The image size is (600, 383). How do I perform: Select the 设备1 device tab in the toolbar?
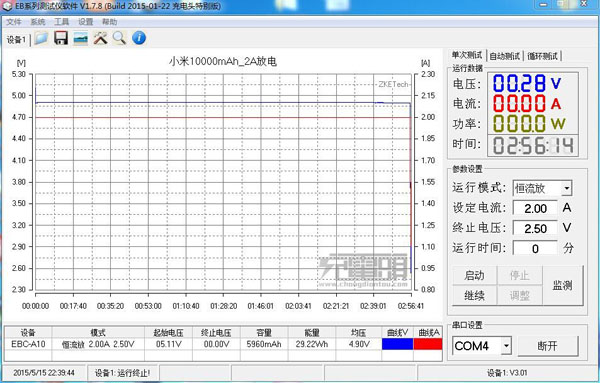tap(16, 39)
